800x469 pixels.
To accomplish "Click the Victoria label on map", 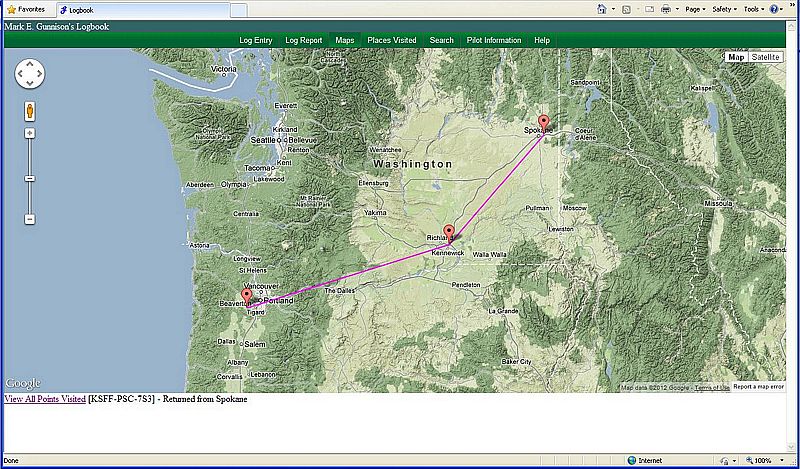I will pos(223,69).
